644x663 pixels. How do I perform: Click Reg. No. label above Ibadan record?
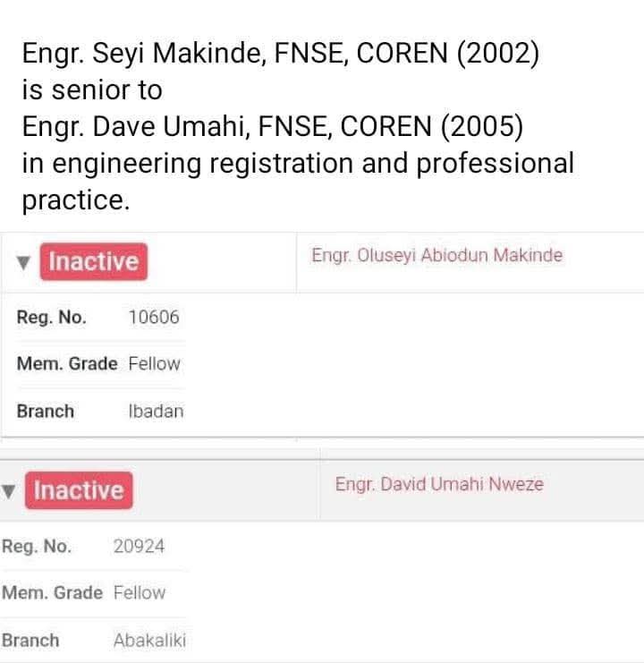[51, 317]
